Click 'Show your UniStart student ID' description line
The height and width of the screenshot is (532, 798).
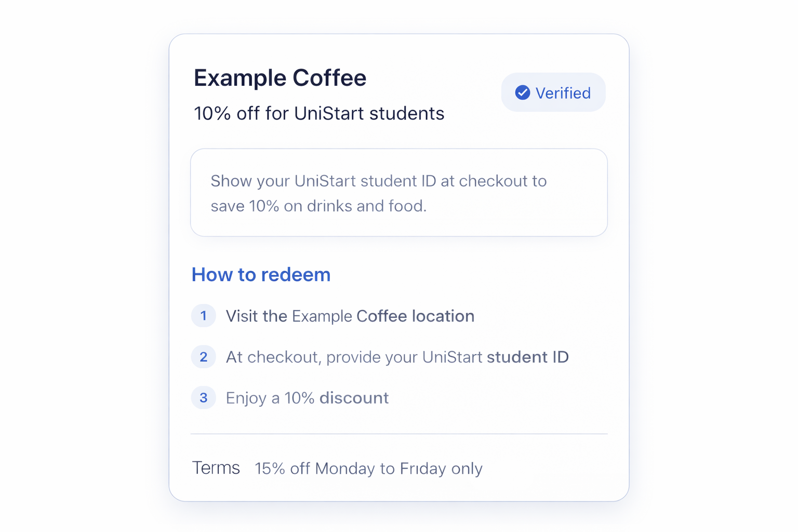378,181
